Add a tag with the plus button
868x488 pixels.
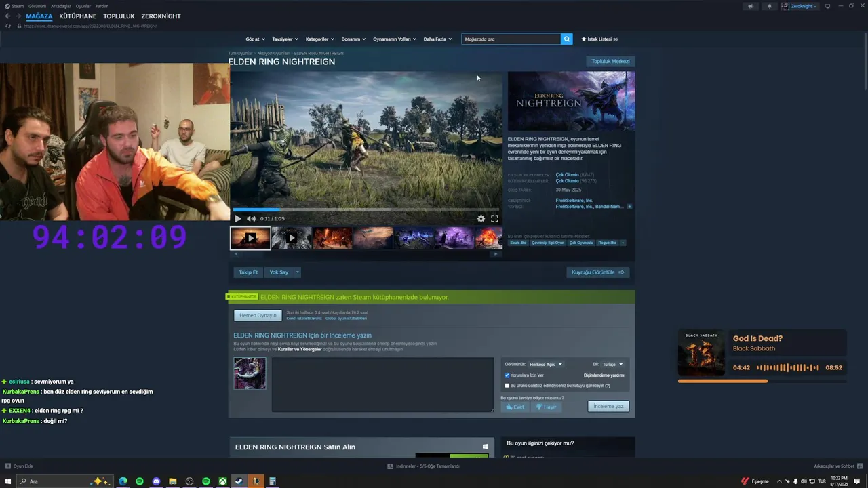pos(623,243)
